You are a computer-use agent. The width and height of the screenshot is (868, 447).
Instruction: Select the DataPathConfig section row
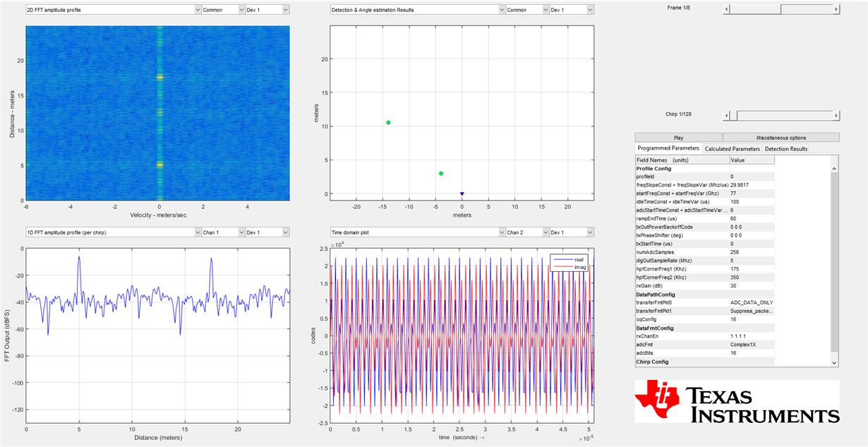[705, 294]
